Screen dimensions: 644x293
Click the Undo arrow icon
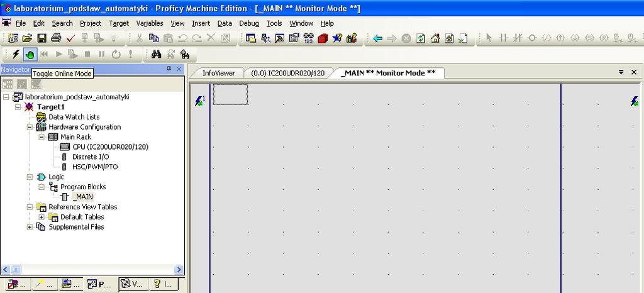tap(182, 38)
